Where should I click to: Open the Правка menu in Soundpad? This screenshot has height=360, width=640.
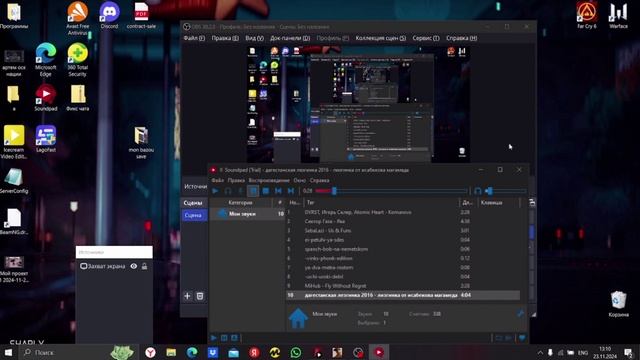click(236, 180)
